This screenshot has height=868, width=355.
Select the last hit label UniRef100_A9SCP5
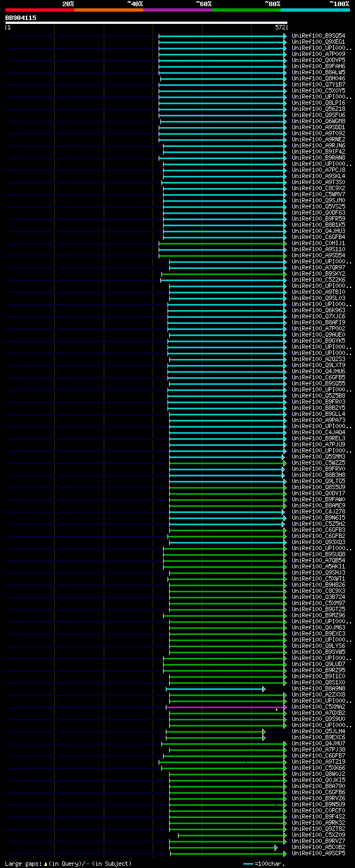[x=318, y=854]
